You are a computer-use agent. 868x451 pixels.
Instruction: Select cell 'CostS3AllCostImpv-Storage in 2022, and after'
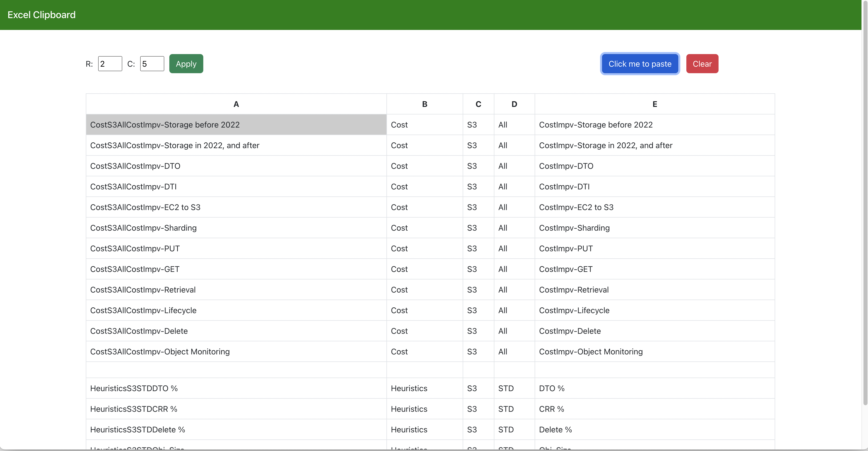pyautogui.click(x=236, y=145)
